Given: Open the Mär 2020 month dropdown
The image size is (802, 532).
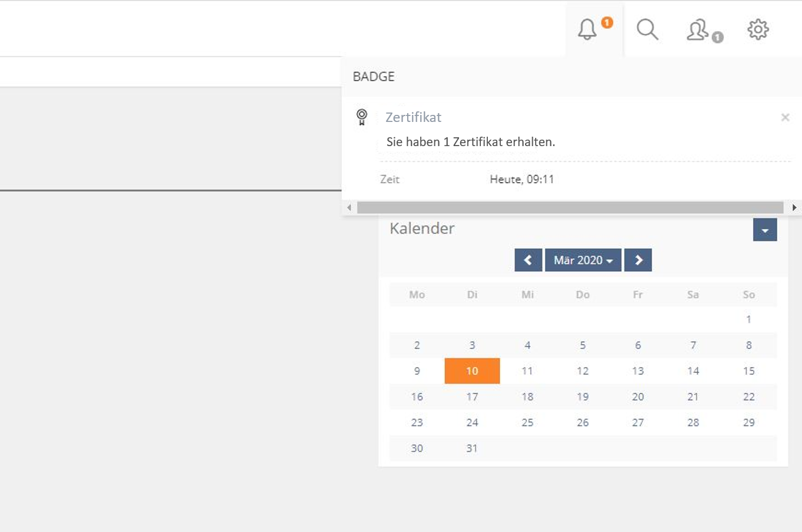Looking at the screenshot, I should click(583, 260).
